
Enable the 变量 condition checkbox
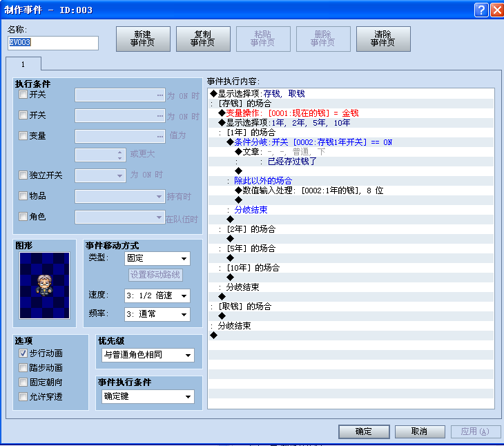(x=23, y=135)
